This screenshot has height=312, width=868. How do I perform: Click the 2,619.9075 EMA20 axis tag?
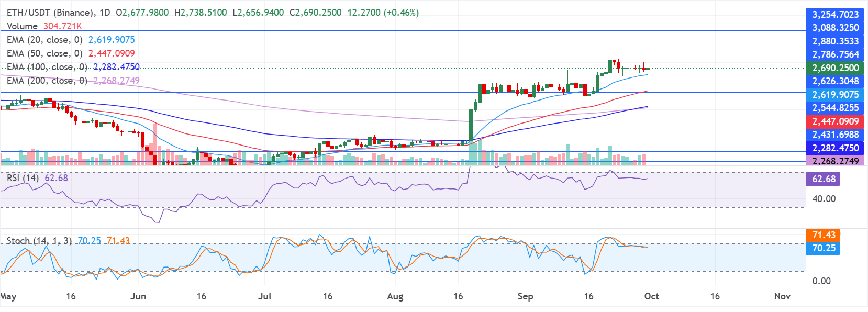[x=835, y=95]
